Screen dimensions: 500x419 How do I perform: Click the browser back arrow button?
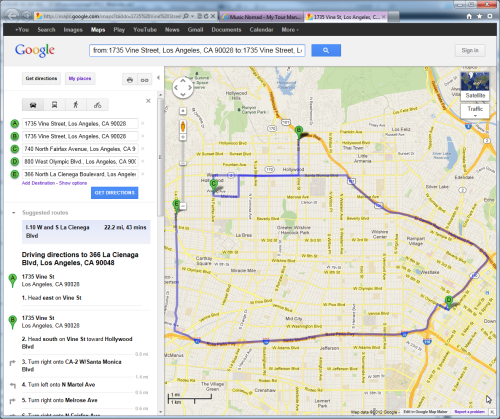click(13, 16)
